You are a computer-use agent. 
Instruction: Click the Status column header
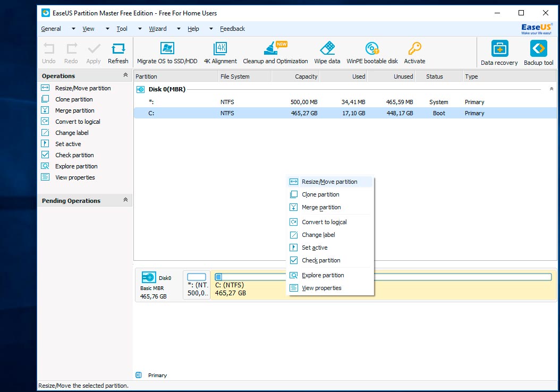pyautogui.click(x=438, y=76)
